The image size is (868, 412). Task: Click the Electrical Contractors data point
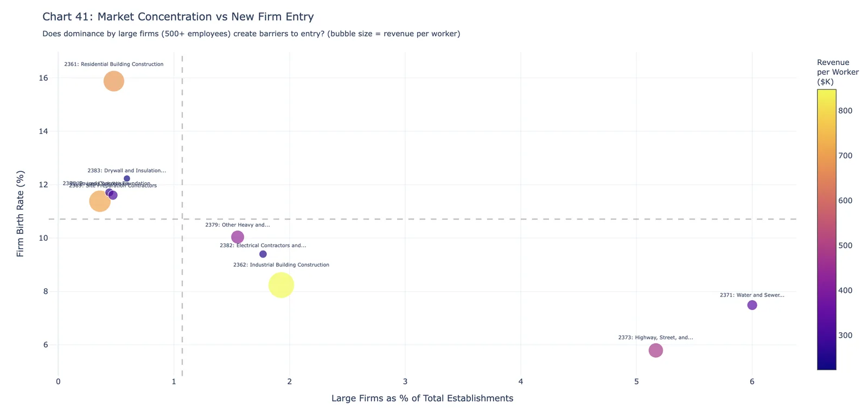point(263,254)
